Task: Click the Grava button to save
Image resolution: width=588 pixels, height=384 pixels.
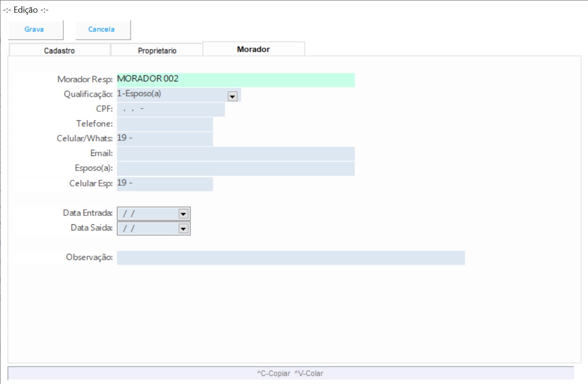Action: (35, 30)
